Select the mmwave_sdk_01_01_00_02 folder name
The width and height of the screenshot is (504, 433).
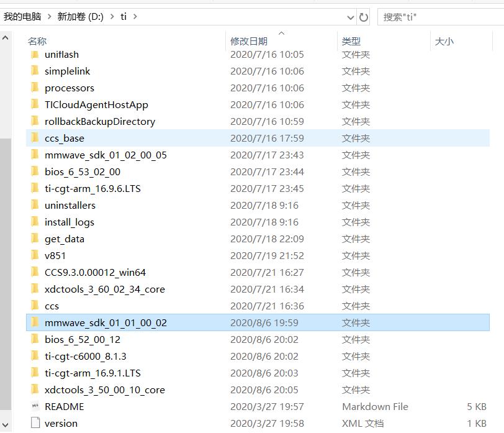point(106,322)
